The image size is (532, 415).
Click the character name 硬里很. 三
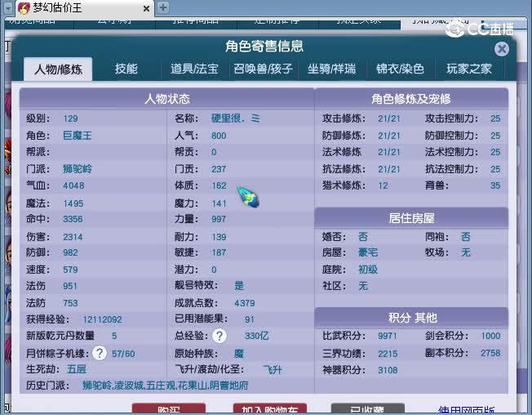(x=236, y=118)
